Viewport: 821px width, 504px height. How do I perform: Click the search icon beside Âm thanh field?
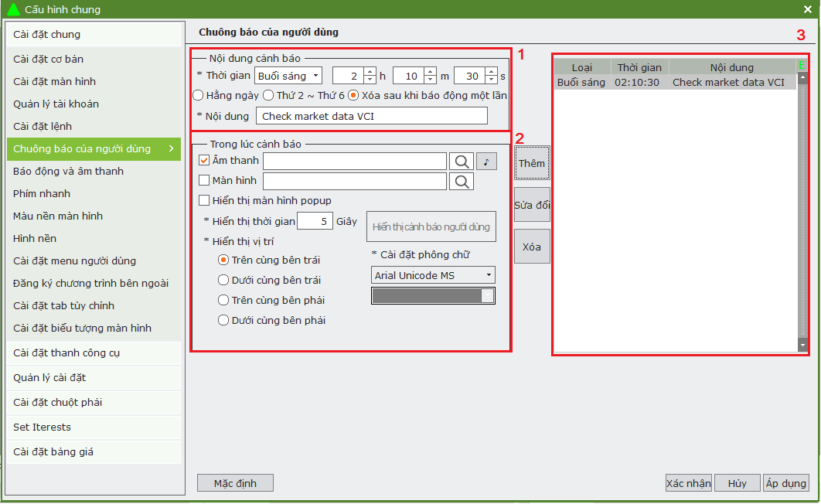coord(462,161)
